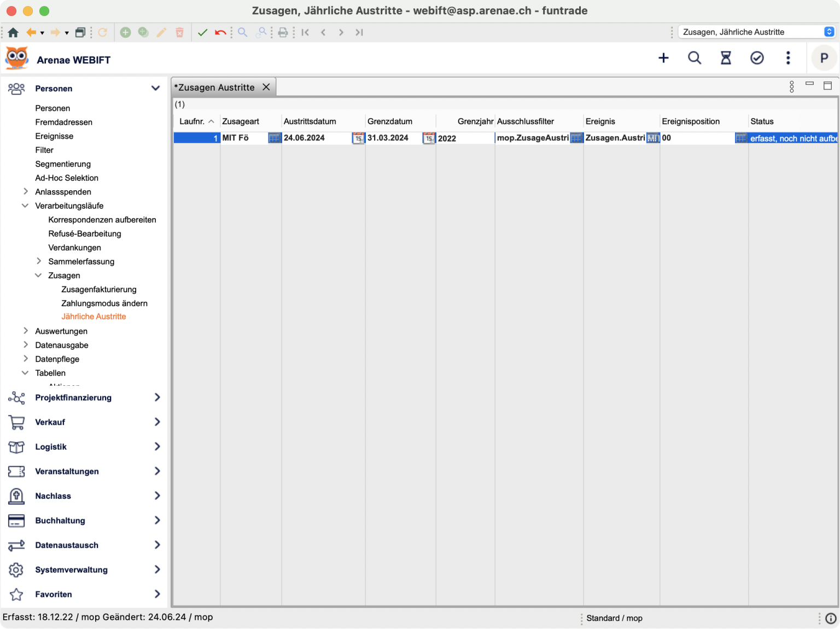Viewport: 840px width, 629px height.
Task: Click the Grenzjahr field containing 2022
Action: (465, 138)
